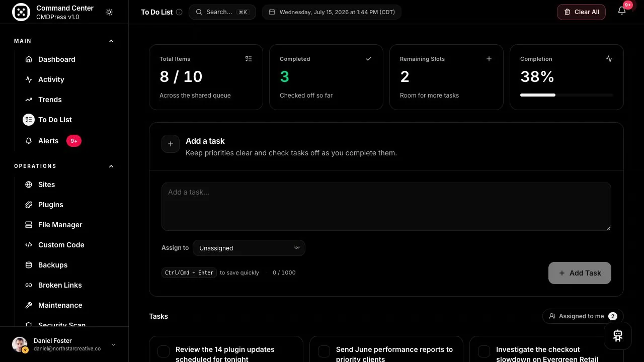Click the Activity pulse icon in sidebar
This screenshot has width=644, height=362.
[x=29, y=79]
